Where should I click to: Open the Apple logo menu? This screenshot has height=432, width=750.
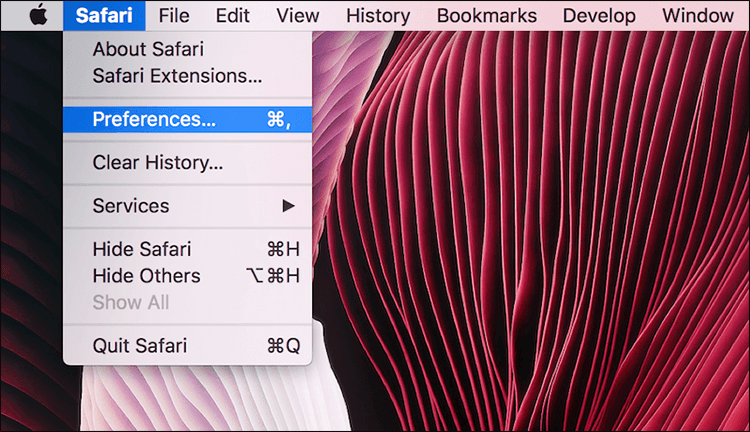click(38, 15)
